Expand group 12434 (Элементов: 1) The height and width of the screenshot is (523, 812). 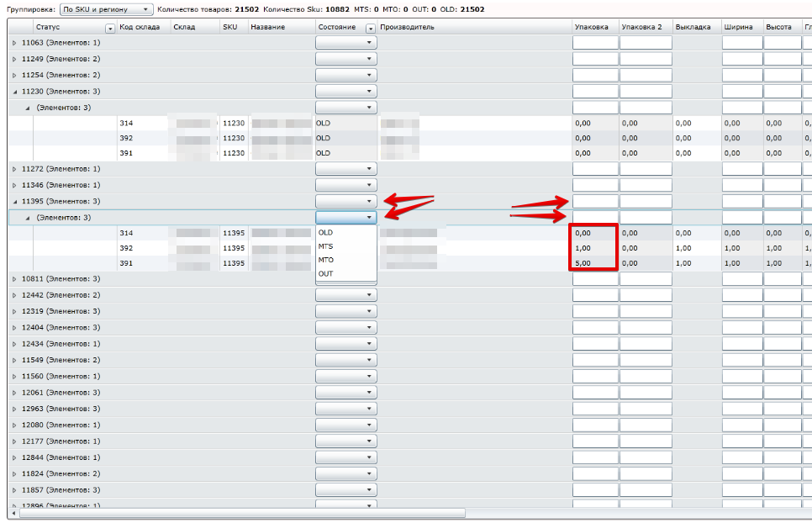(x=14, y=344)
